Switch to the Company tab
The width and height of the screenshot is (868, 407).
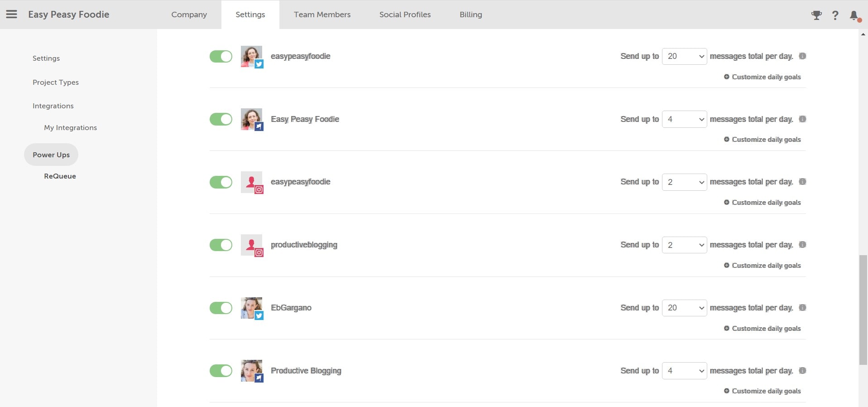pyautogui.click(x=189, y=15)
